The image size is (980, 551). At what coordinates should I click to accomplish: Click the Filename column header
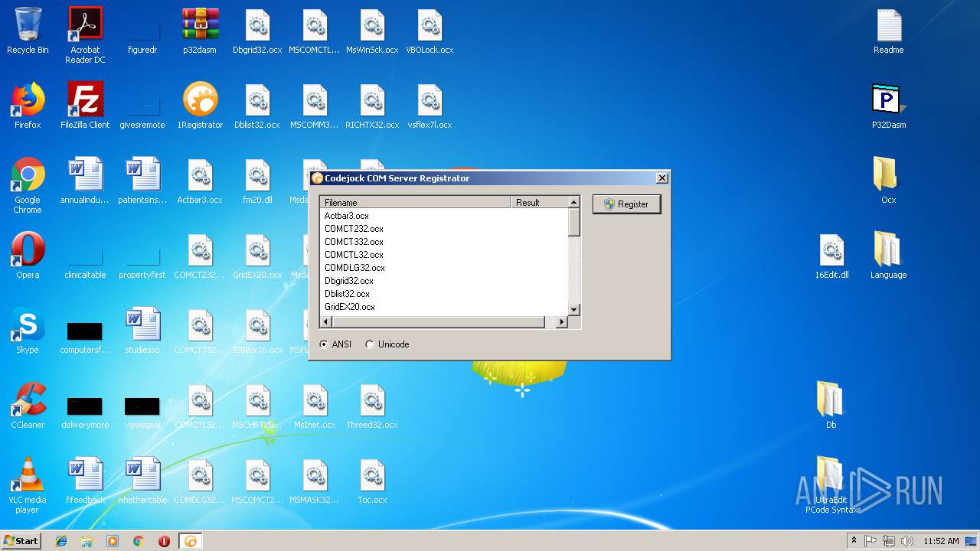[415, 203]
